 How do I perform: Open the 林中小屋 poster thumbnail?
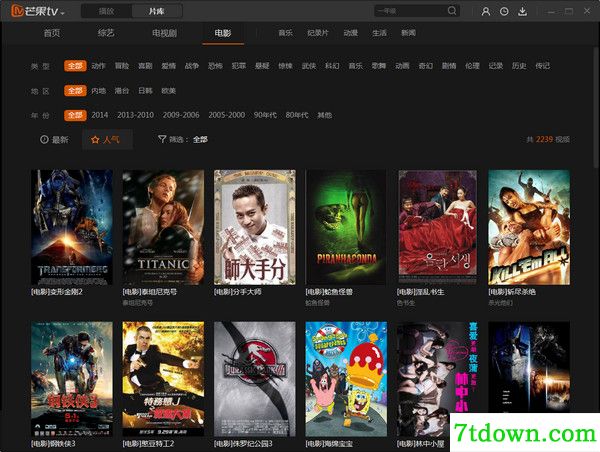tap(438, 379)
